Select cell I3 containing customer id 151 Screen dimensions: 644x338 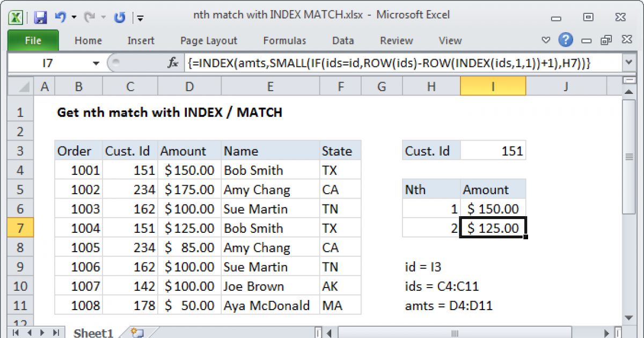tap(493, 151)
